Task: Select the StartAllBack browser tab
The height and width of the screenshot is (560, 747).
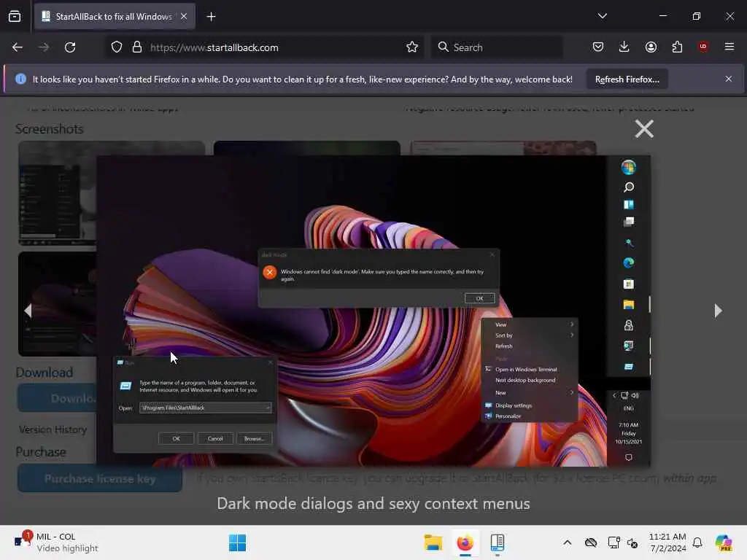Action: click(115, 16)
